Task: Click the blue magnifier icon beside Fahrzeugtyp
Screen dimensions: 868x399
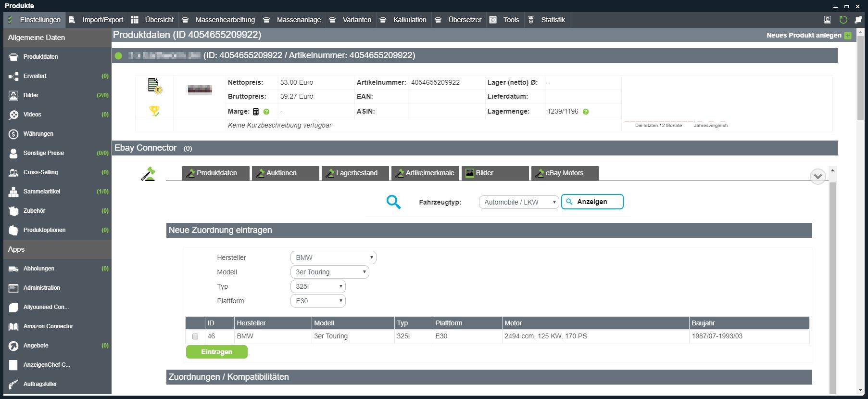Action: 393,202
